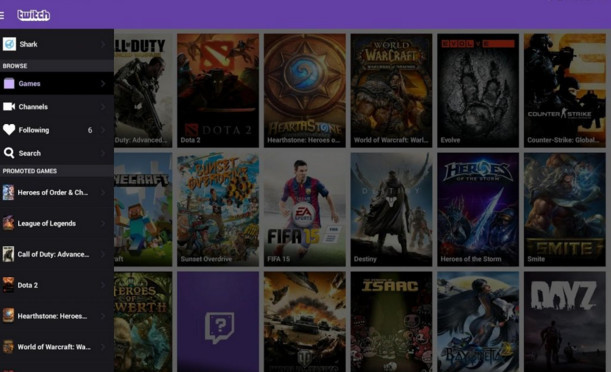Open the FIFA 15 game tile
Screen dimensions: 611x372
tap(305, 210)
